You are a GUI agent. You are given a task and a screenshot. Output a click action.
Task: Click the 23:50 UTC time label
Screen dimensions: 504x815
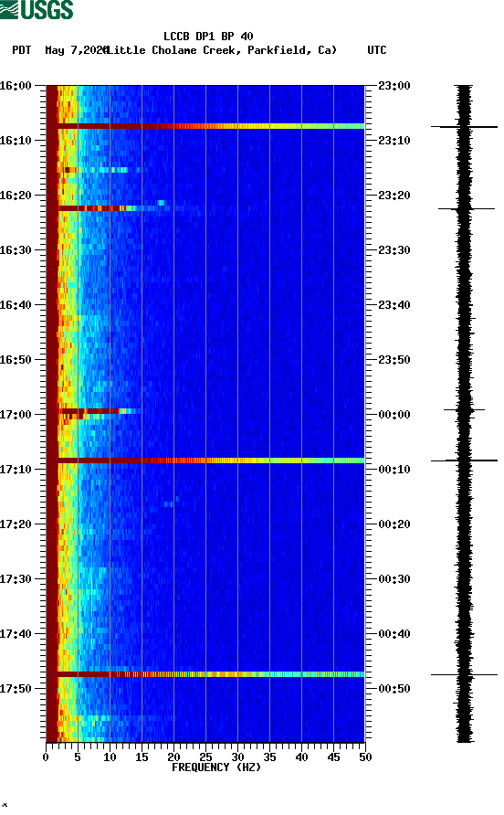point(394,360)
